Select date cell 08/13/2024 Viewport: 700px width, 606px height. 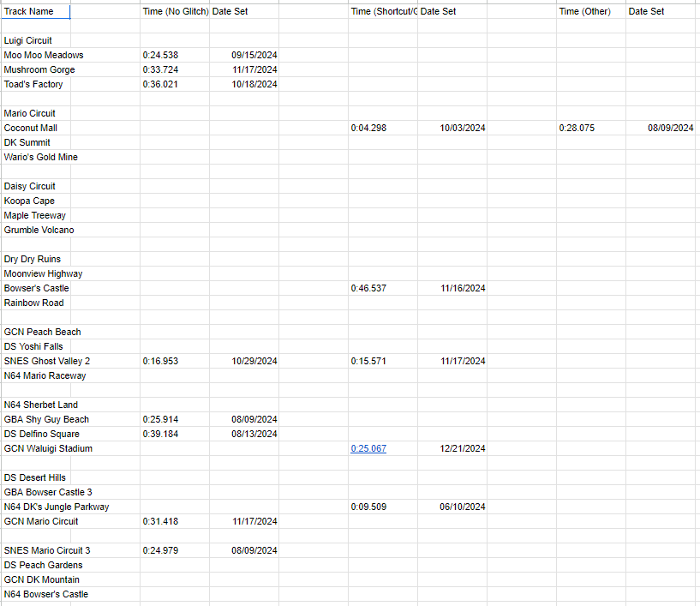[244, 434]
